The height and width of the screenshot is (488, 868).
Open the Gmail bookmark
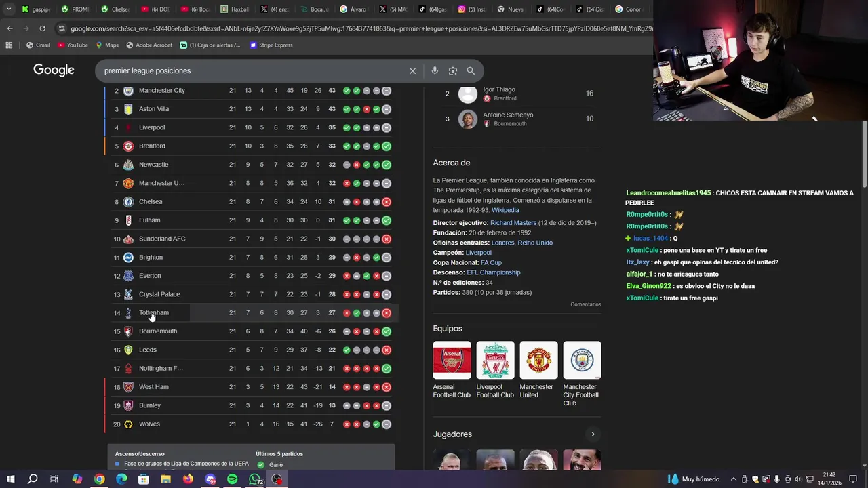(x=38, y=45)
